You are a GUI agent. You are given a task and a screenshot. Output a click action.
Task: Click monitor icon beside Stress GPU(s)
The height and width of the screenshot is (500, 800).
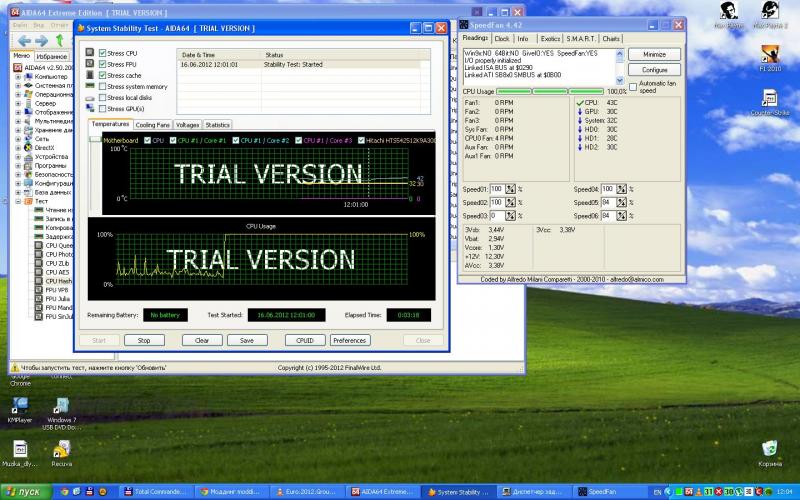coord(90,108)
